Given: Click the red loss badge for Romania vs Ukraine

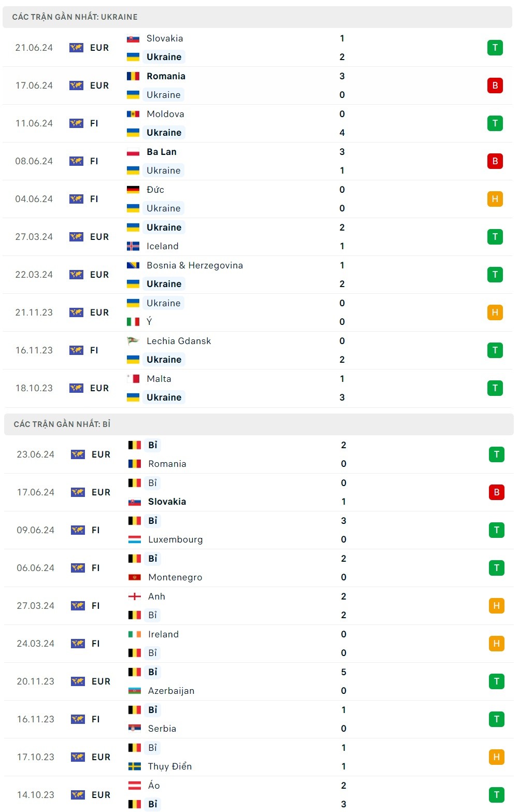Looking at the screenshot, I should coord(495,86).
